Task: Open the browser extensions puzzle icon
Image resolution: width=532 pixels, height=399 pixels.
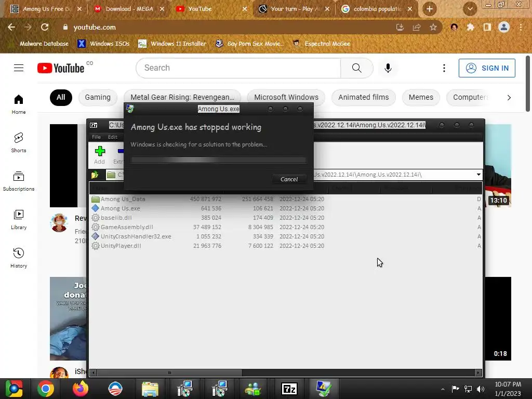Action: point(470,27)
